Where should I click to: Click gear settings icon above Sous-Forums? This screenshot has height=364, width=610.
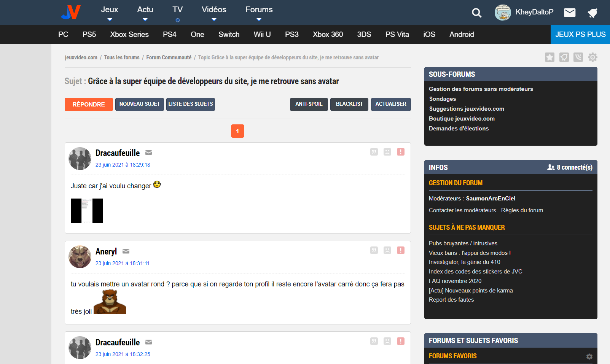[592, 57]
